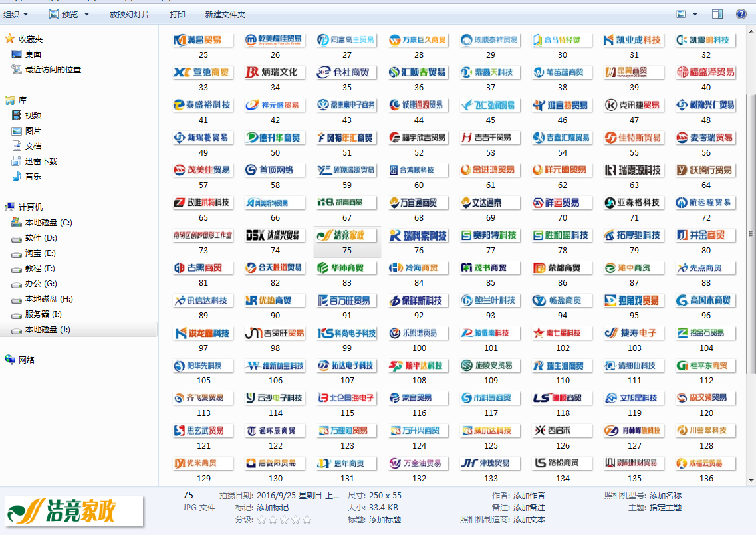The width and height of the screenshot is (756, 535).
Task: Open view options dropdown arrow
Action: [x=695, y=14]
